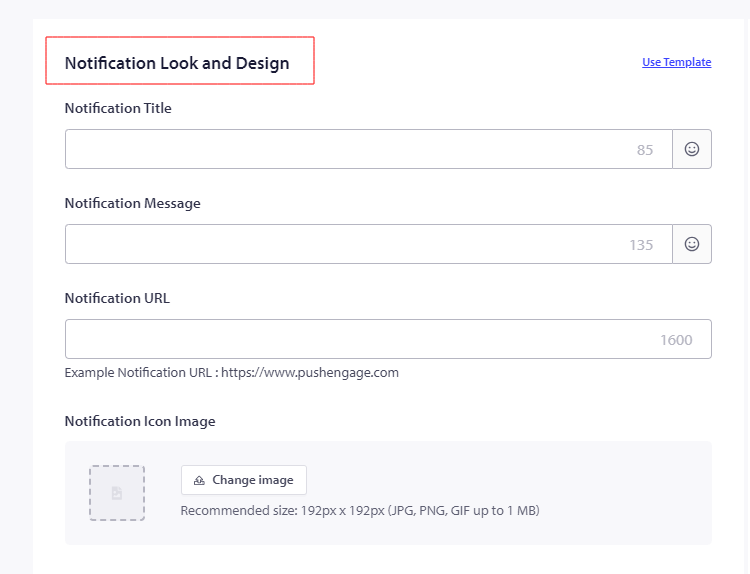Click the Use Template link
The width and height of the screenshot is (750, 574).
click(676, 62)
